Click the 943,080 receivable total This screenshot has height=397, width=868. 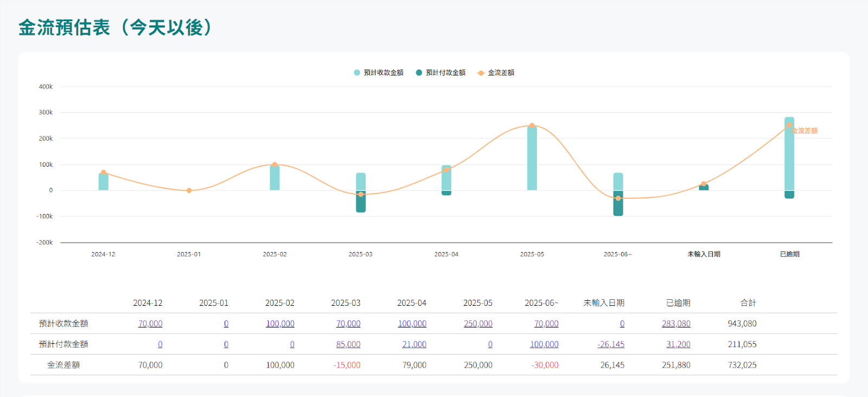(742, 324)
